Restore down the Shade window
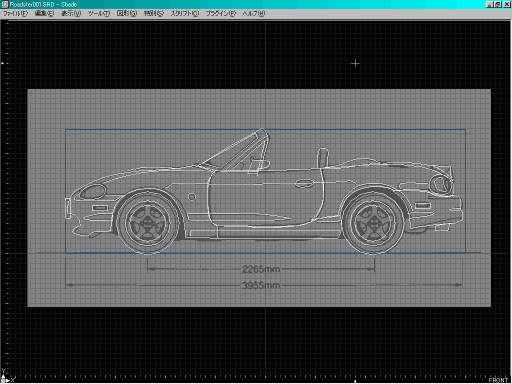Image resolution: width=512 pixels, height=384 pixels. point(498,4)
